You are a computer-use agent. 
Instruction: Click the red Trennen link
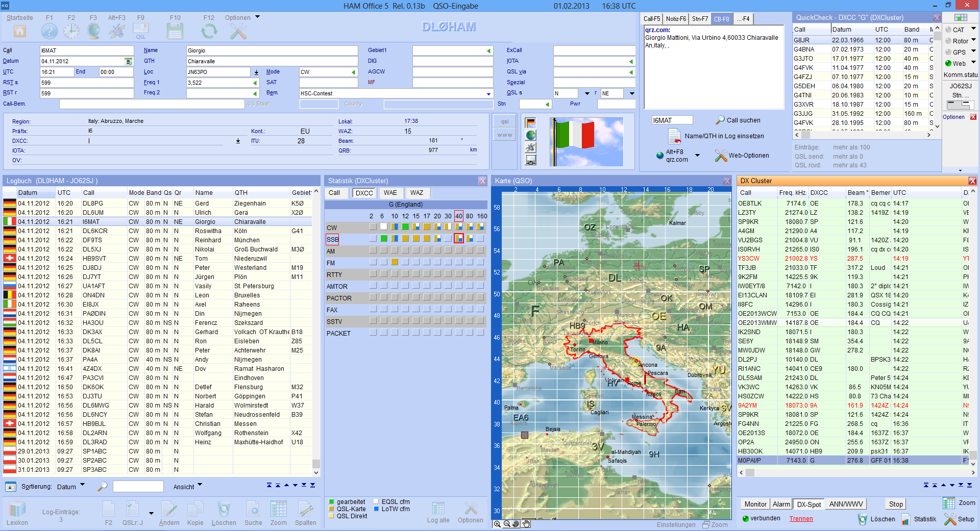click(801, 519)
